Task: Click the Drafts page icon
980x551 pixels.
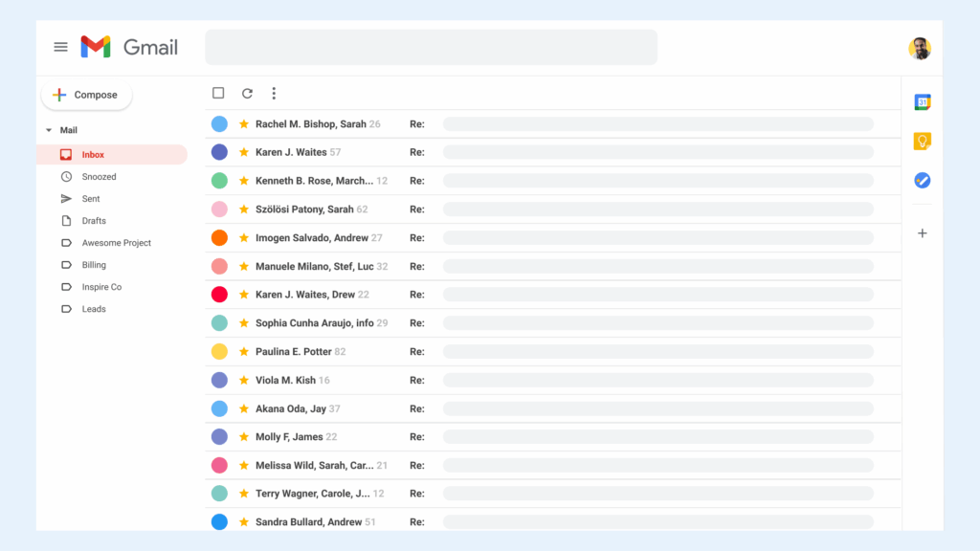Action: coord(66,221)
